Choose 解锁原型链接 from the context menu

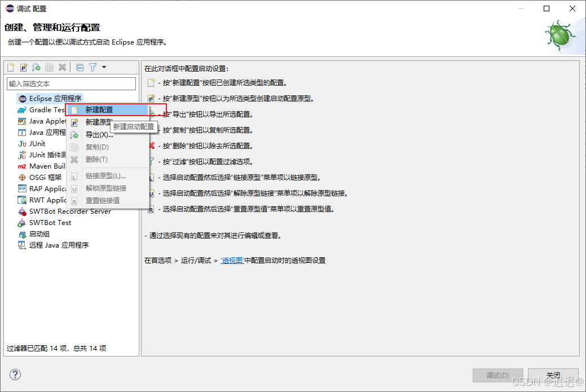(x=108, y=188)
